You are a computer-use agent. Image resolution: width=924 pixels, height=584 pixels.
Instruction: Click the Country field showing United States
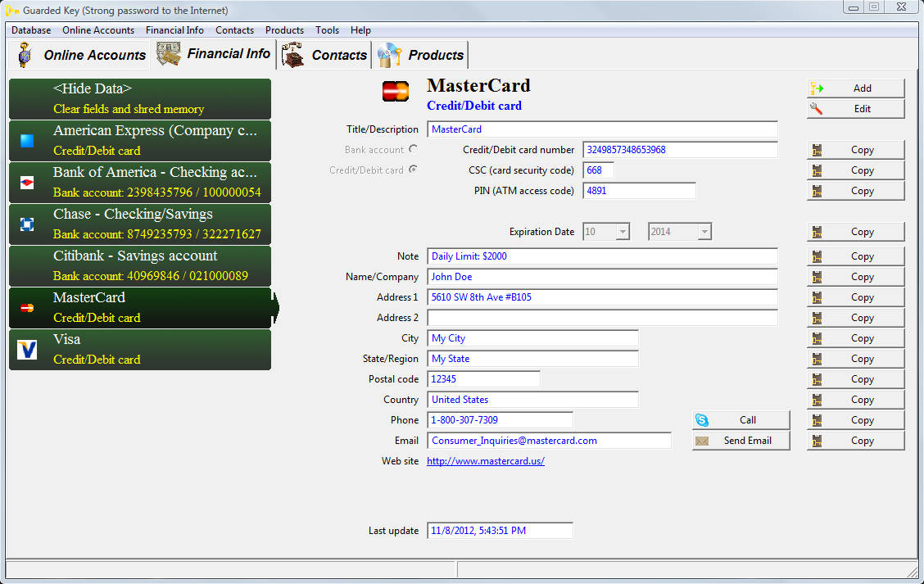tap(532, 400)
